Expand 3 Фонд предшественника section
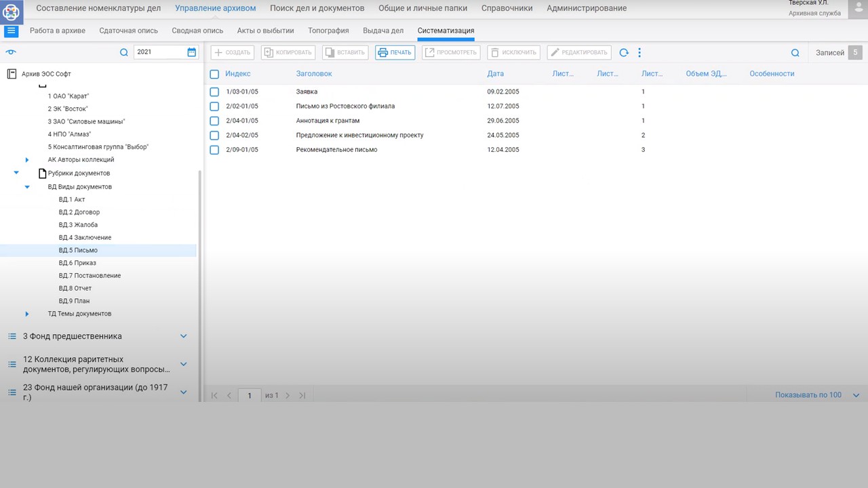Screen dimensions: 868x488 183,336
